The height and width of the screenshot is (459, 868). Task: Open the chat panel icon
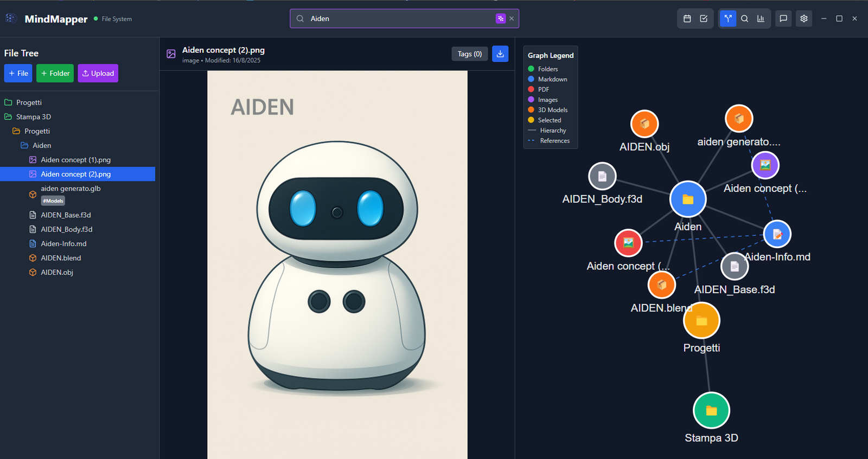(783, 18)
